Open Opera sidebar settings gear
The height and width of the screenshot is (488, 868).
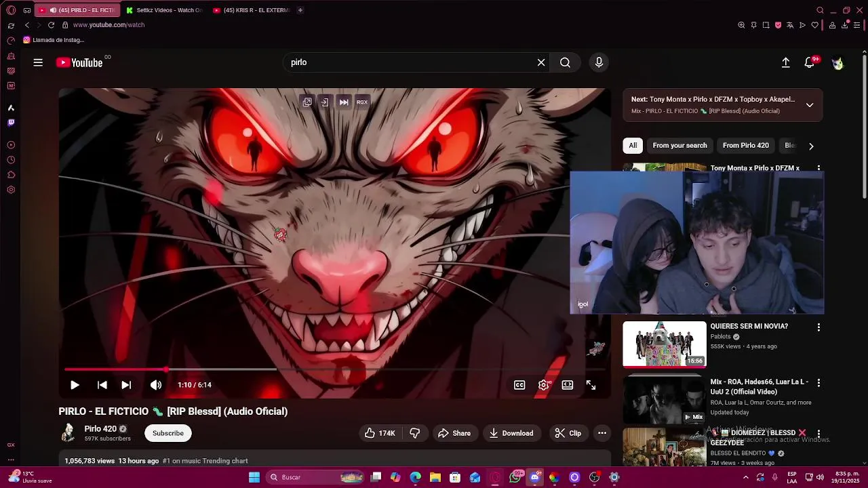click(x=11, y=190)
